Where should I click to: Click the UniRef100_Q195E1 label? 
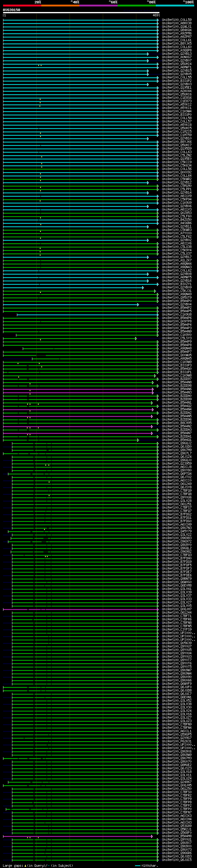pos(177,88)
